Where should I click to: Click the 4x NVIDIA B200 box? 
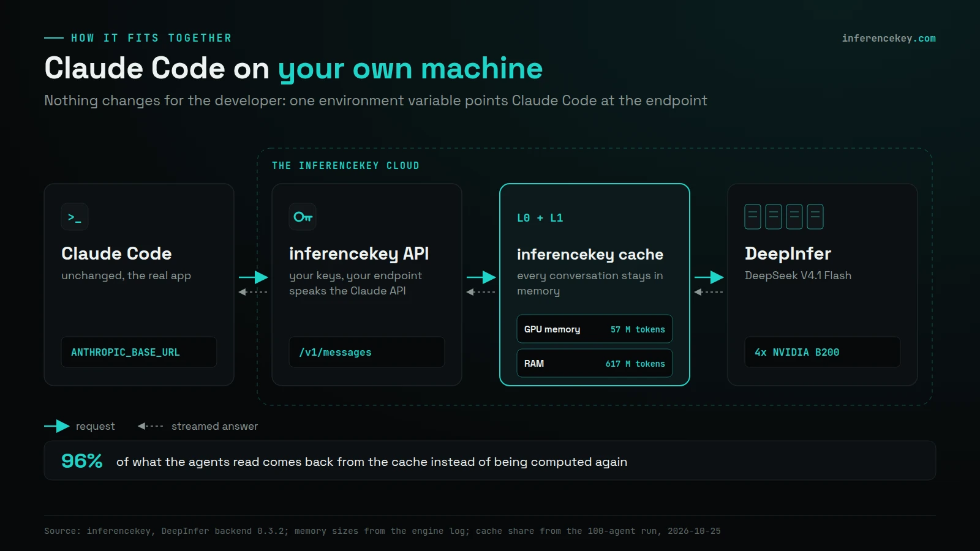click(823, 352)
